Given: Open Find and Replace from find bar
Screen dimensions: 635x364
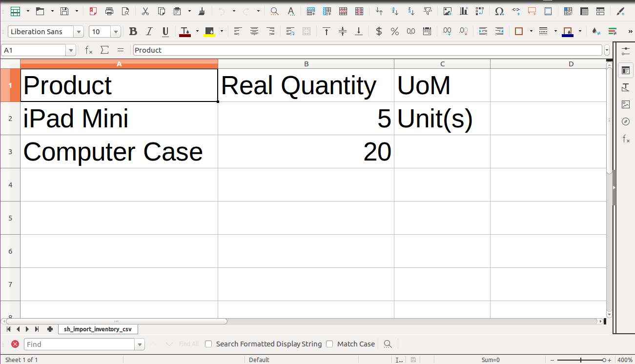Looking at the screenshot, I should click(388, 344).
